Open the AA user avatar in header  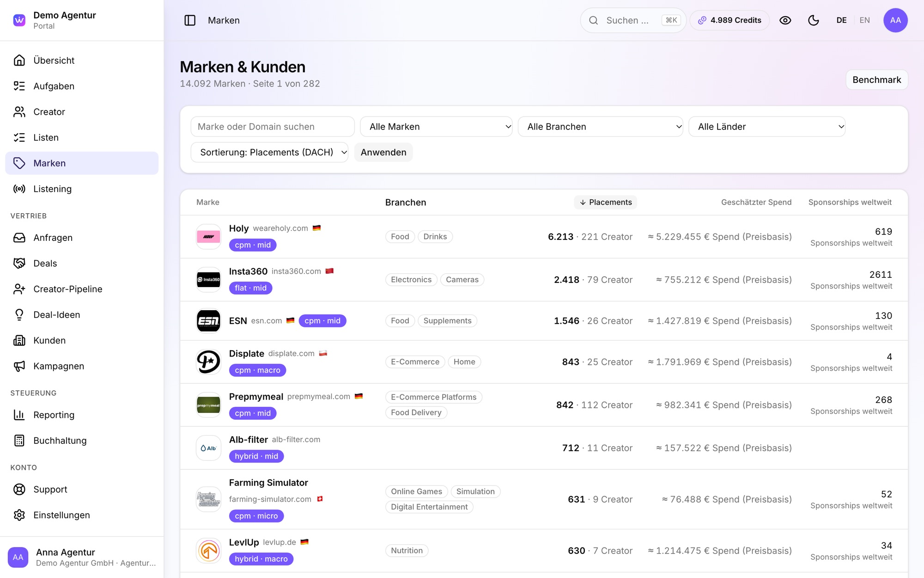pyautogui.click(x=895, y=20)
